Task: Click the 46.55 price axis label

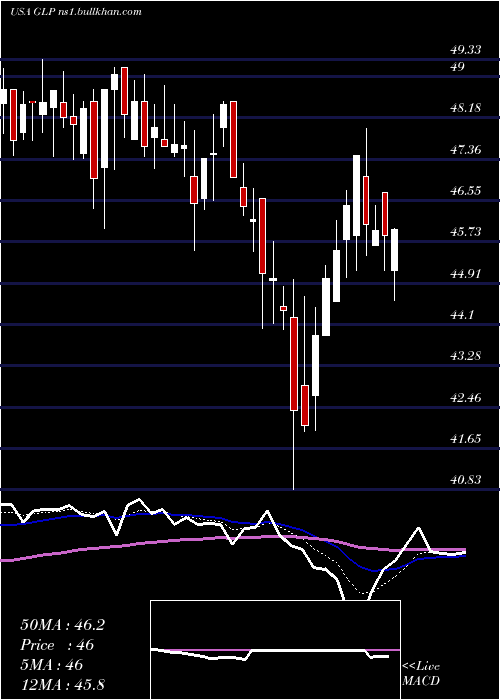Action: 466,191
